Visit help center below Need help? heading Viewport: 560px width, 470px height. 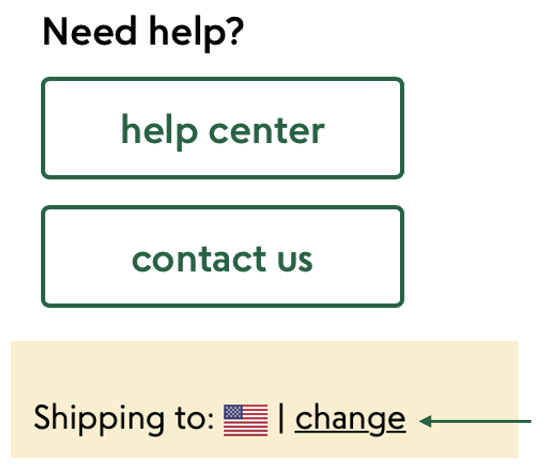(x=222, y=128)
